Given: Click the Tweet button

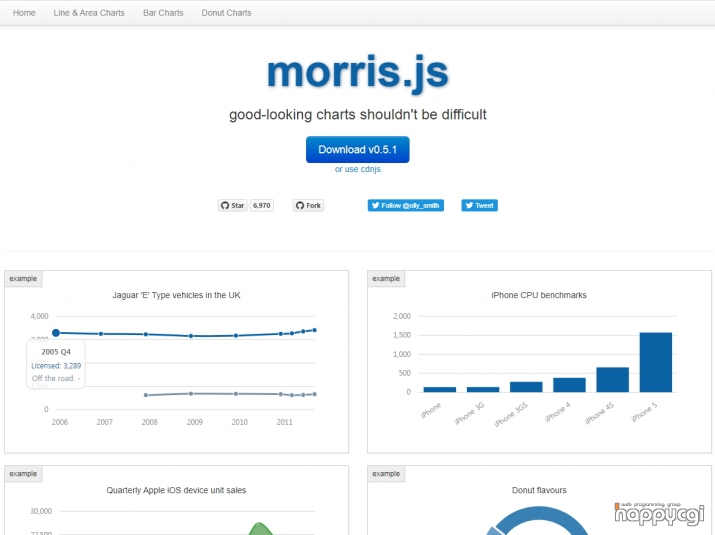Looking at the screenshot, I should 479,206.
